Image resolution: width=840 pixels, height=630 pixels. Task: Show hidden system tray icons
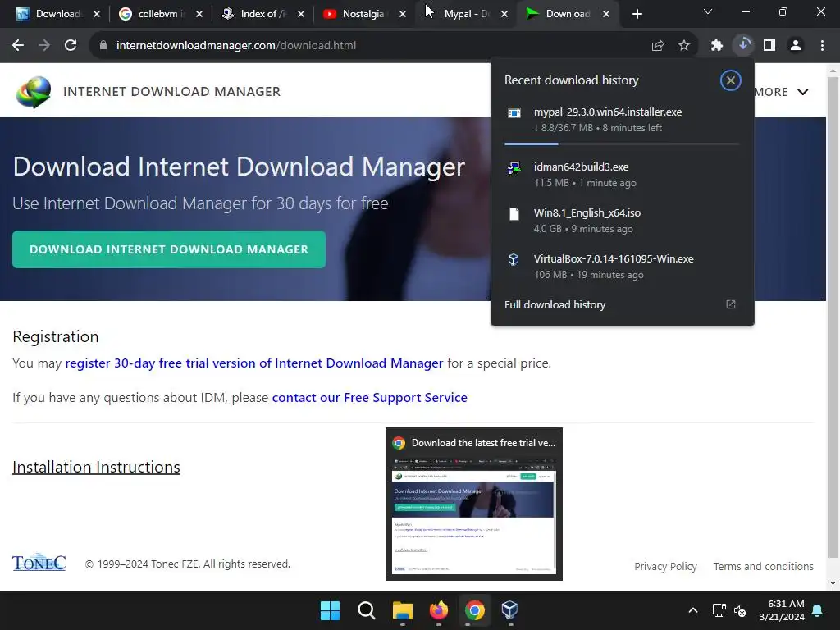pos(692,610)
